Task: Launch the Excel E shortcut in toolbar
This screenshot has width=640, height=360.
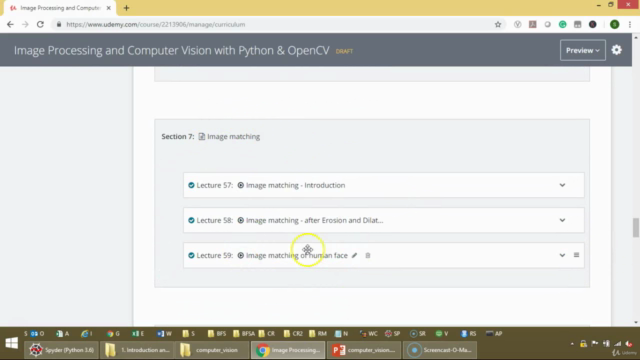Action: (138, 333)
